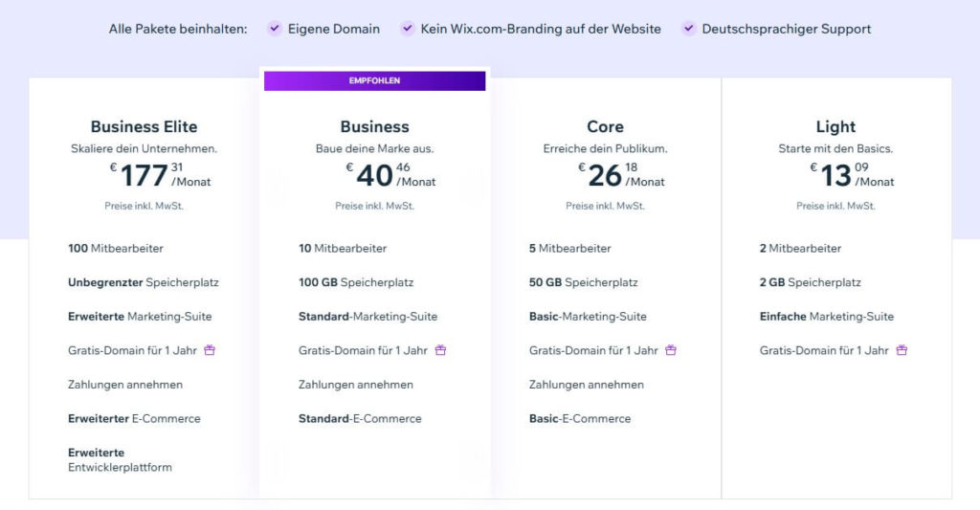Click the gift icon in Business Elite plan

tap(210, 350)
